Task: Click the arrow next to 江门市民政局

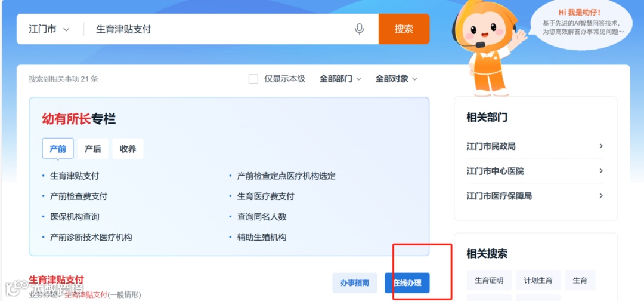Action: [x=601, y=146]
